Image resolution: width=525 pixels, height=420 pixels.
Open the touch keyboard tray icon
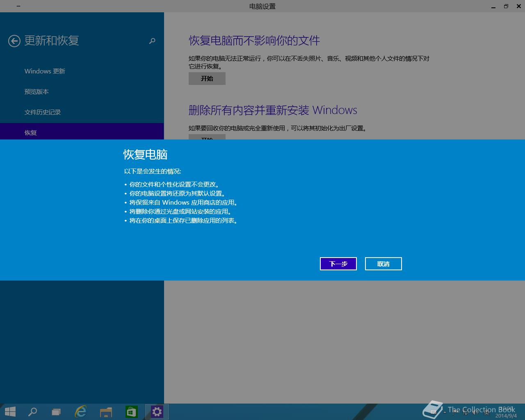point(433,412)
